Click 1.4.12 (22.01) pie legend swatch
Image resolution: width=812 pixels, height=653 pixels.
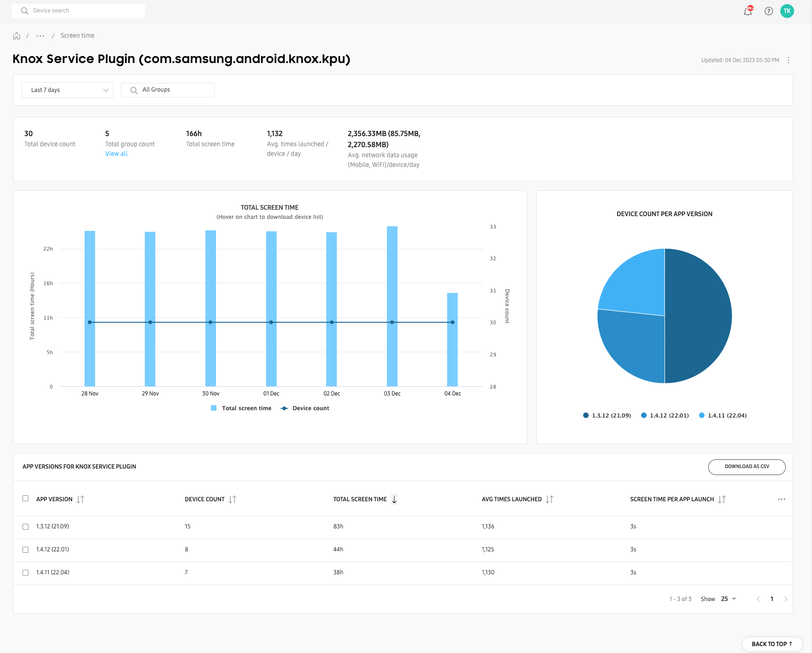tap(644, 415)
